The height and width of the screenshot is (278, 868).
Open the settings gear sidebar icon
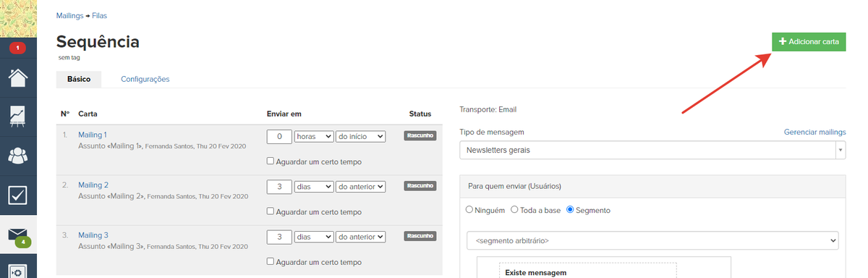18,271
